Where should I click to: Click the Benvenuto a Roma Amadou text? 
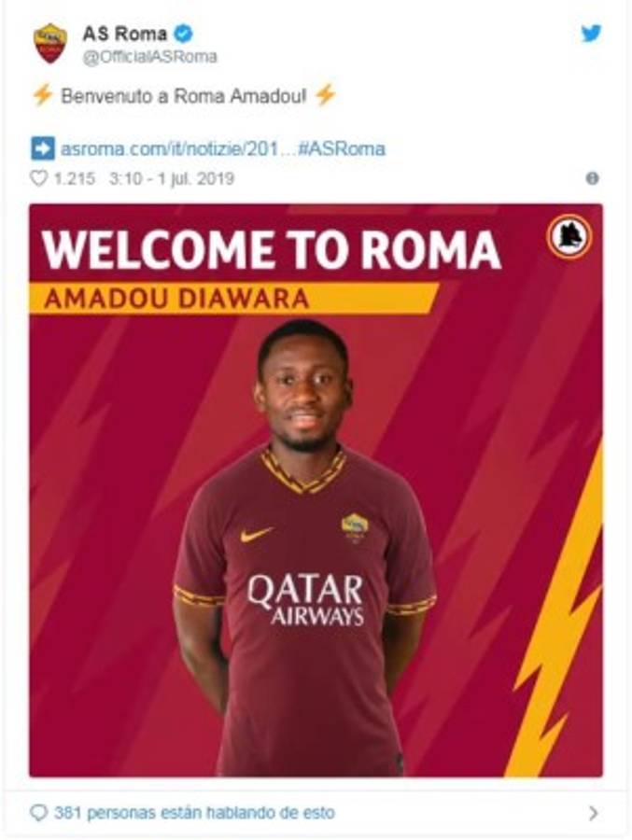tap(184, 96)
